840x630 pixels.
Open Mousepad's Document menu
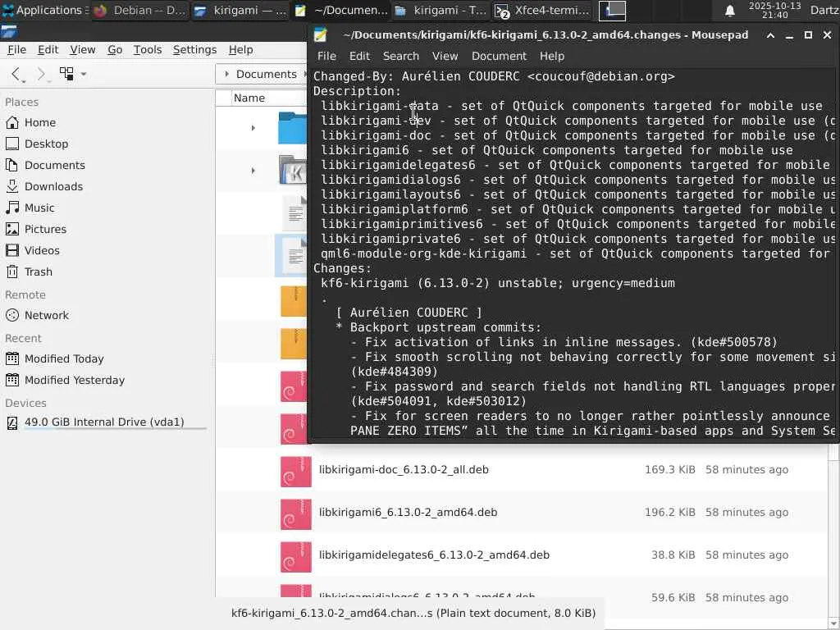(x=499, y=57)
